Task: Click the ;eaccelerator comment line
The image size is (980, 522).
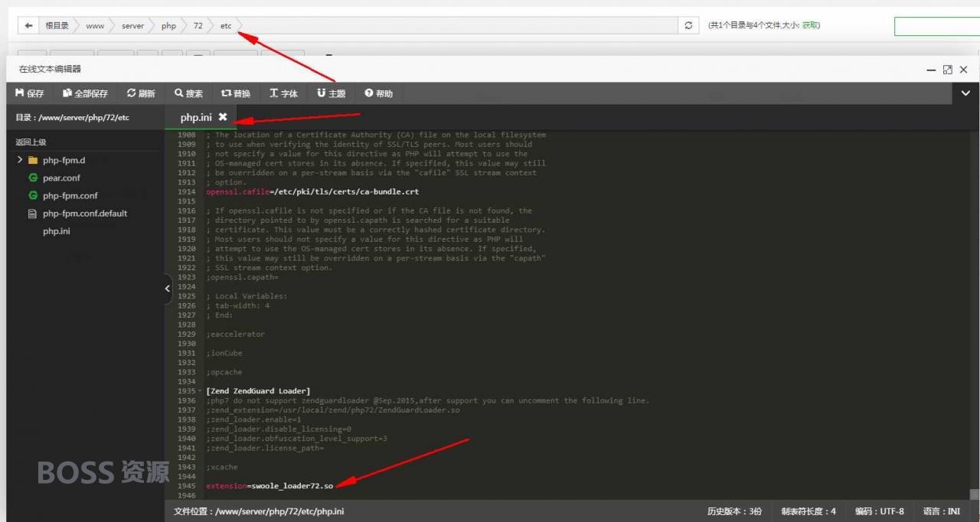Action: [x=235, y=334]
